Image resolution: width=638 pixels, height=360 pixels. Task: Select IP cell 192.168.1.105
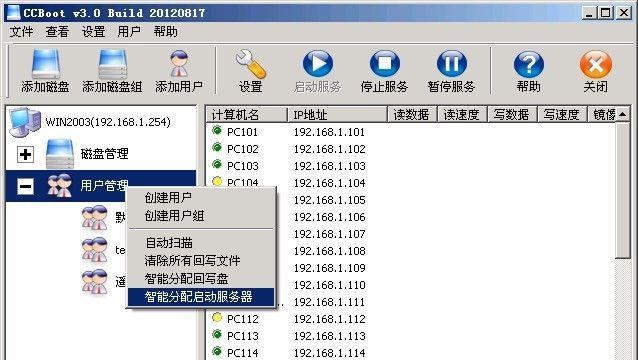point(330,200)
